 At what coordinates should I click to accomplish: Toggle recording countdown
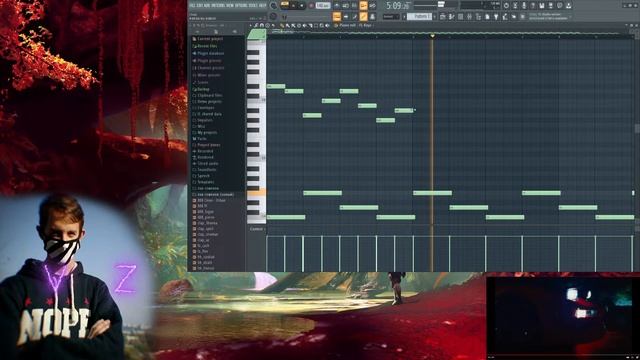click(x=353, y=5)
